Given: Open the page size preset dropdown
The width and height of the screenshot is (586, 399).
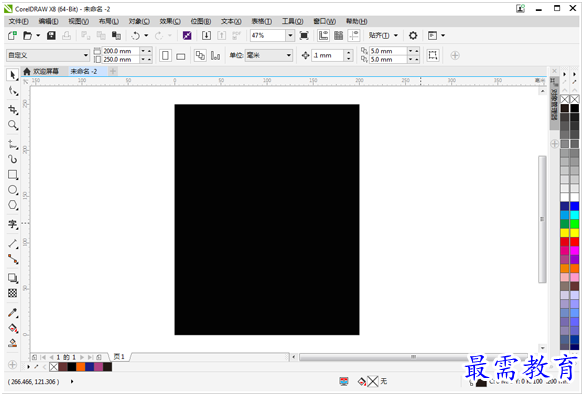Looking at the screenshot, I should tap(86, 55).
